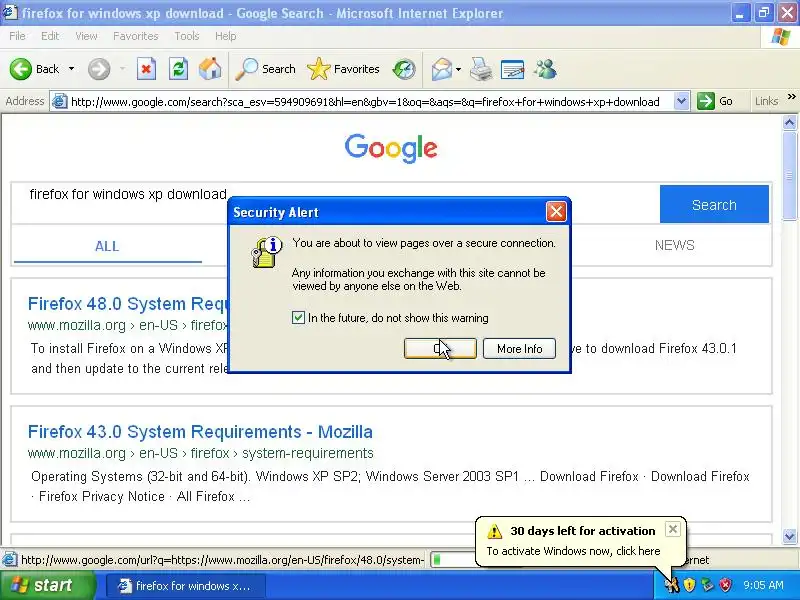The width and height of the screenshot is (800, 600).
Task: Print the page with printer icon
Action: click(481, 69)
